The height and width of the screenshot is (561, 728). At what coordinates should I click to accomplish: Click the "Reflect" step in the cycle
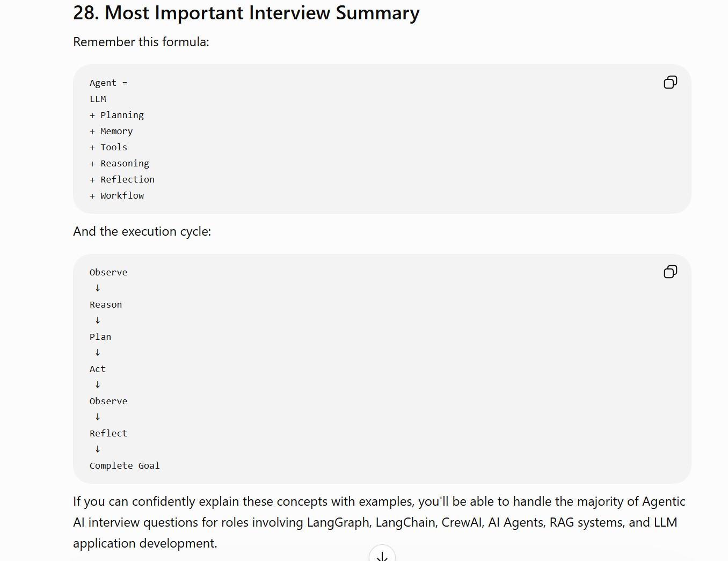click(x=108, y=433)
